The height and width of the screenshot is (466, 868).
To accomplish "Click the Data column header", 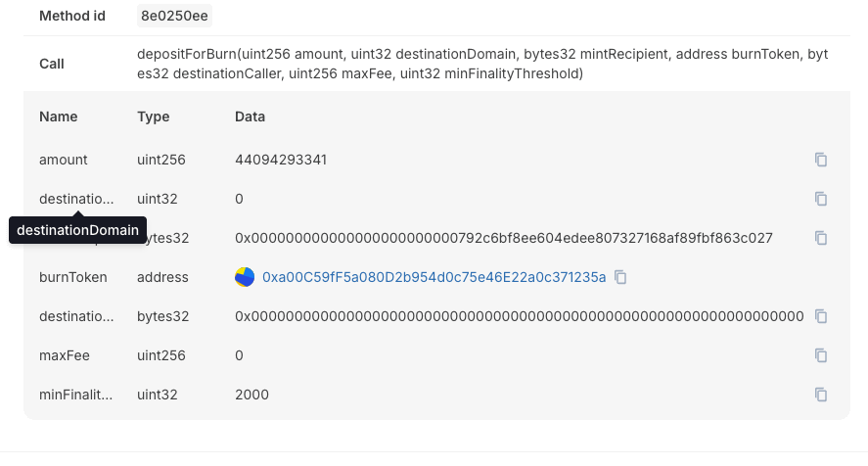I will click(x=250, y=116).
